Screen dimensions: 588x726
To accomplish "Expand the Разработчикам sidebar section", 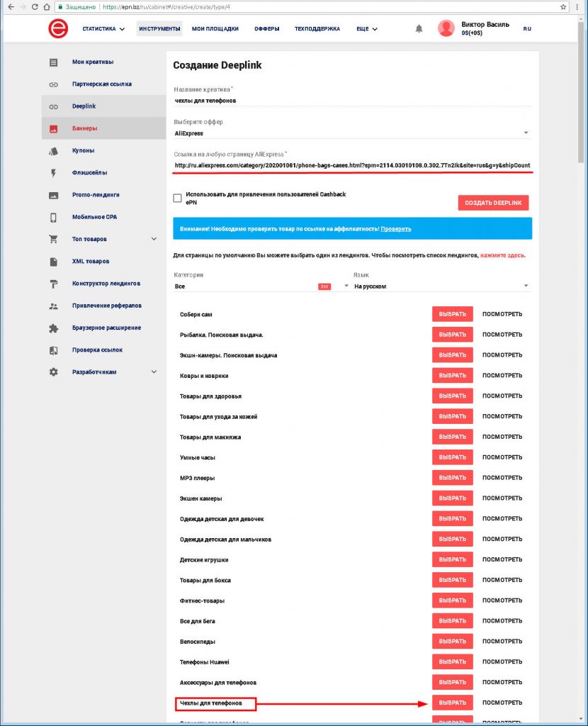I will click(x=154, y=372).
